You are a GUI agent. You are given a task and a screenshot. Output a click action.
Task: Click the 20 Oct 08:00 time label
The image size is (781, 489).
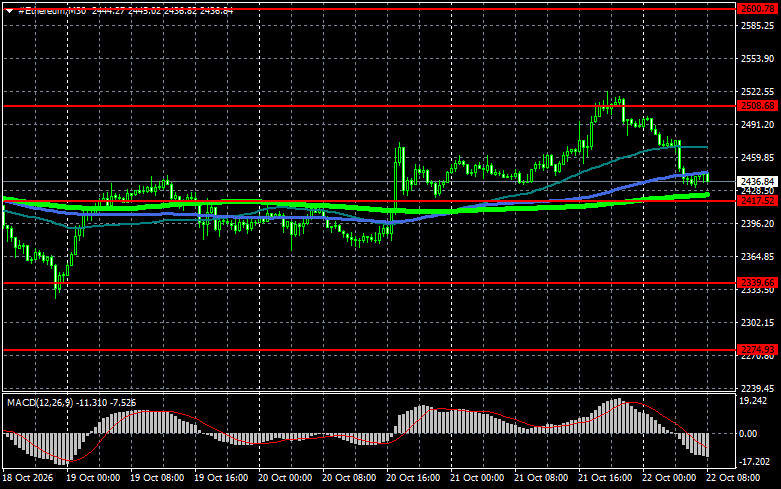click(349, 478)
